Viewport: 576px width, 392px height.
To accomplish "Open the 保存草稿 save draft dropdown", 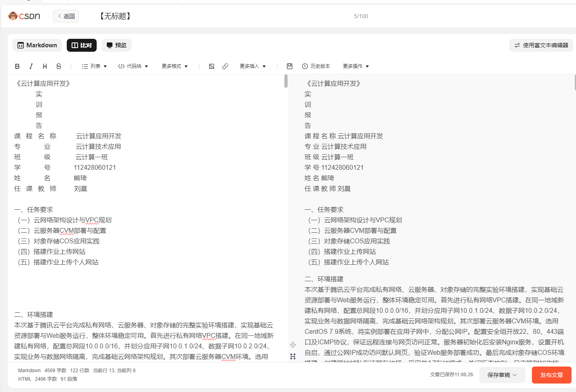I will (502, 375).
